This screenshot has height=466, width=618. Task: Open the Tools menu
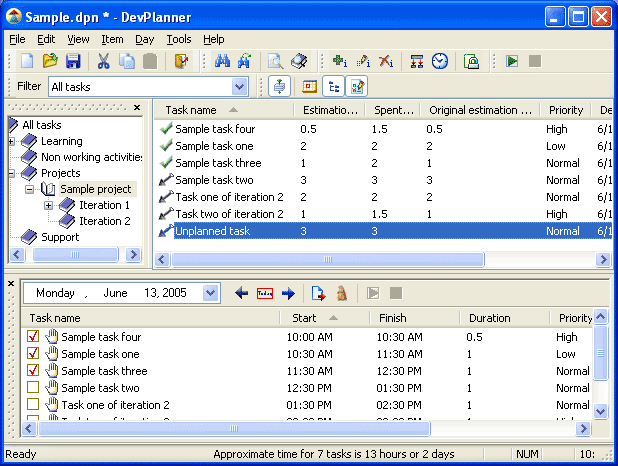click(179, 39)
